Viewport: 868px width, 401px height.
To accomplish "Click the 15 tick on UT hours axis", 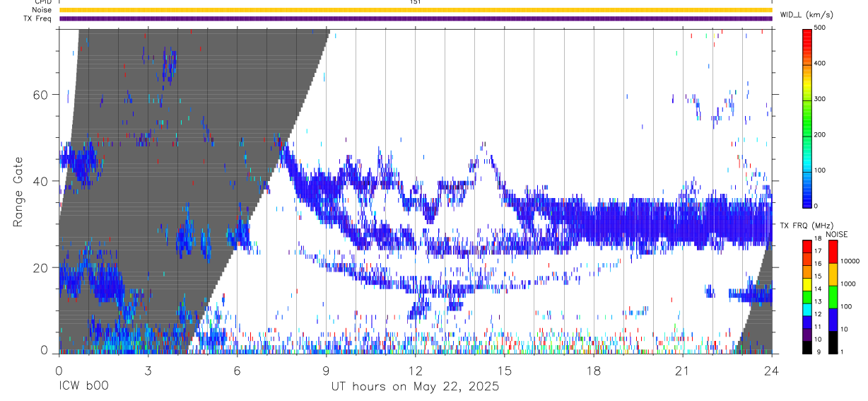I will (505, 371).
